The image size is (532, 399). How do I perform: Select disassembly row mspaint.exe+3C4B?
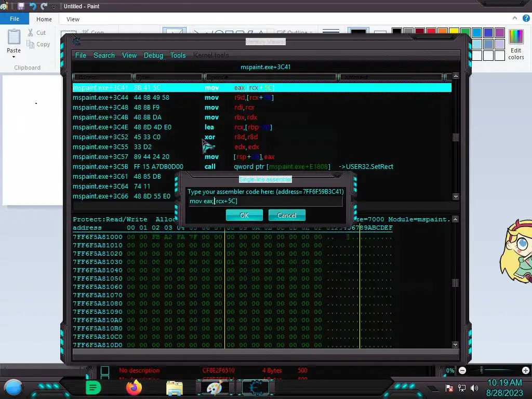coord(262,117)
